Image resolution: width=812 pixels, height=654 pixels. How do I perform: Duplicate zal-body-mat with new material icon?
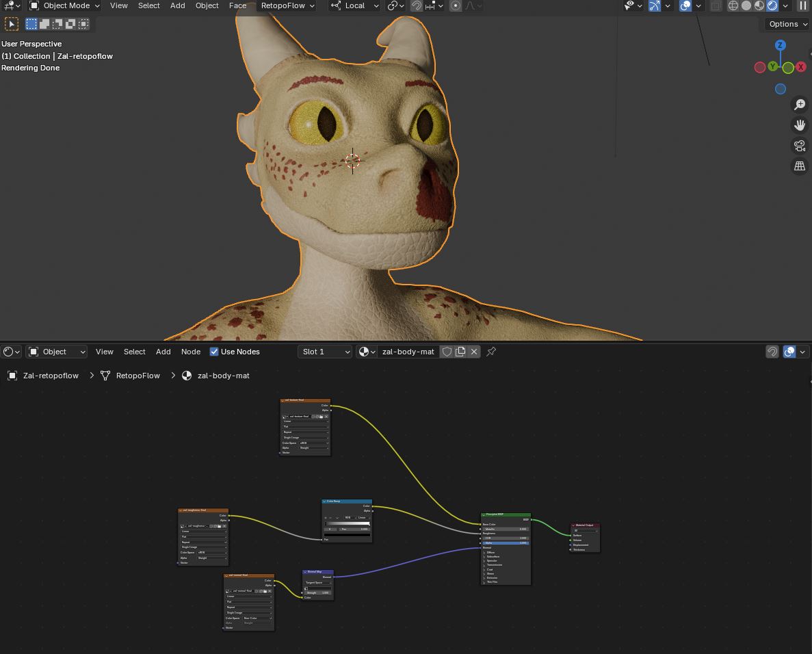[x=460, y=352]
